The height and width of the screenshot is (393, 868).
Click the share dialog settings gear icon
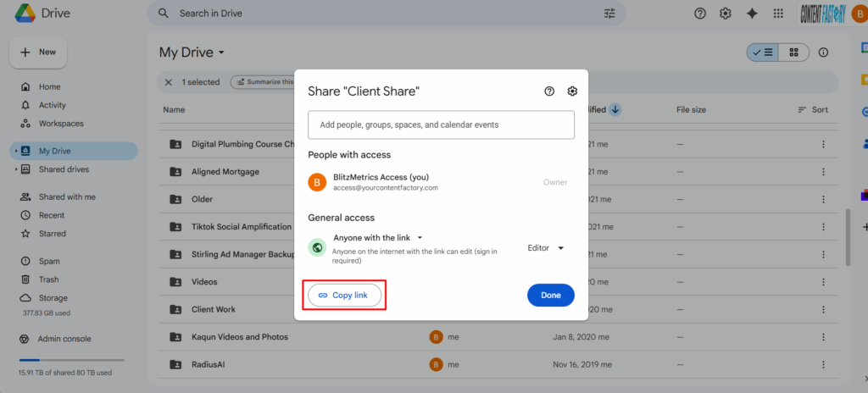[572, 91]
